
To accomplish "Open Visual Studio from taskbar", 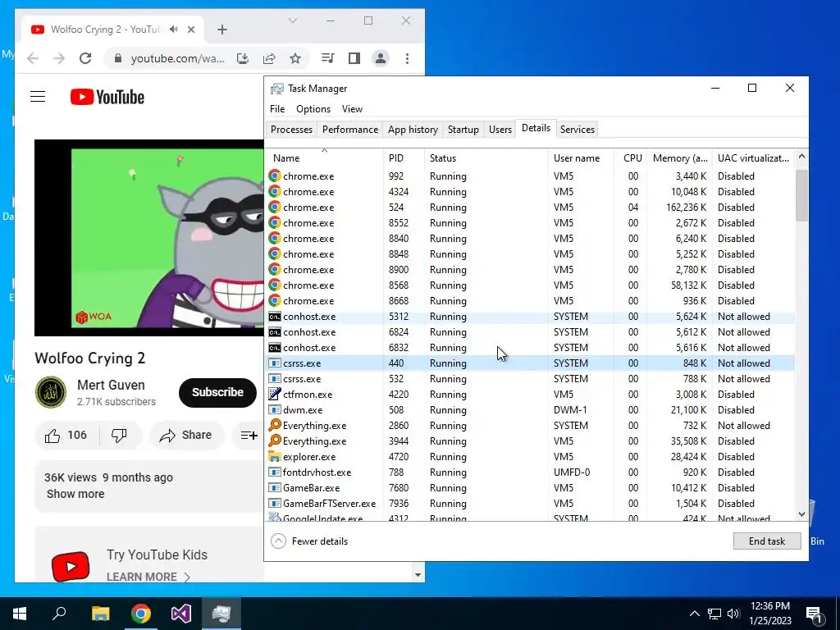I will [x=181, y=614].
